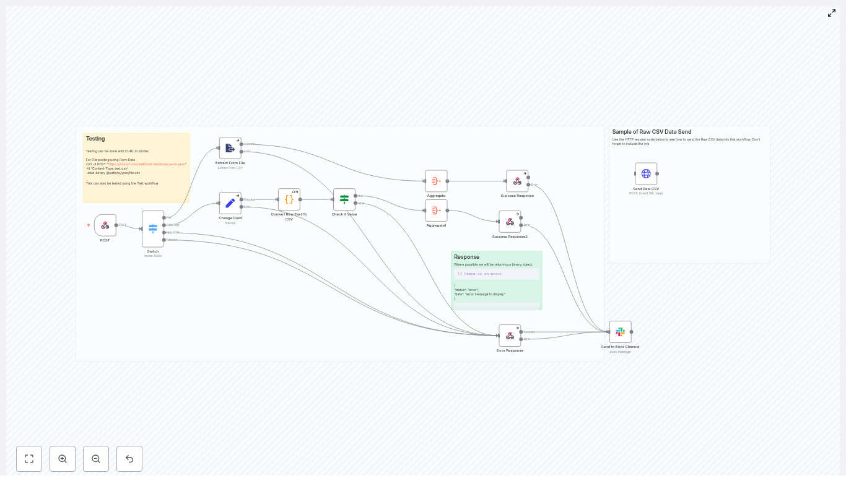Select the Switch node

point(153,228)
